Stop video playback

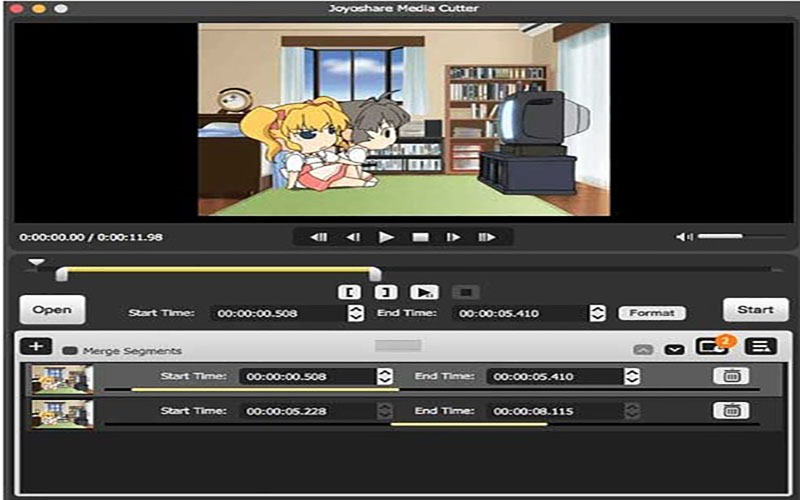(x=420, y=237)
